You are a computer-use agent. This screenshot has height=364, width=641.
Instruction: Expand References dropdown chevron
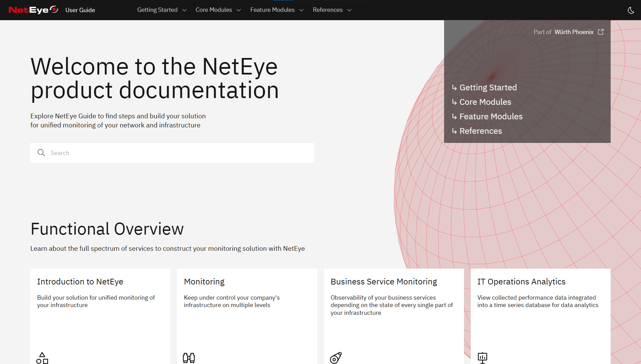point(349,10)
